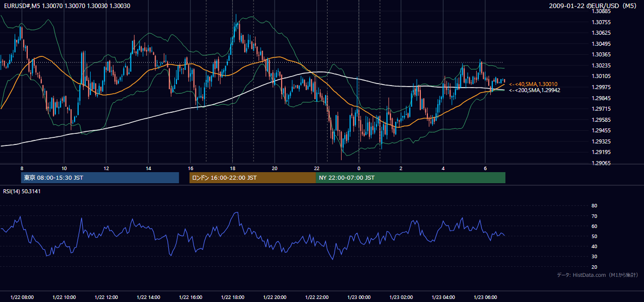The height and width of the screenshot is (302, 644).
Task: Click hour 2 on price chart time axis
Action: pos(401,168)
